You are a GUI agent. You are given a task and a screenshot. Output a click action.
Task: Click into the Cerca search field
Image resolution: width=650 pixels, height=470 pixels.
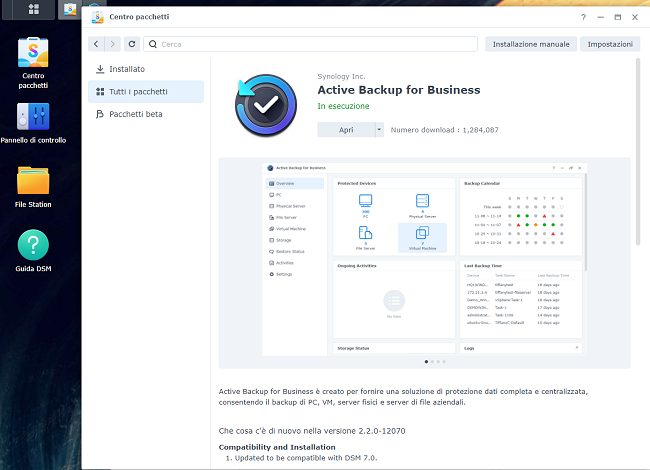point(310,44)
